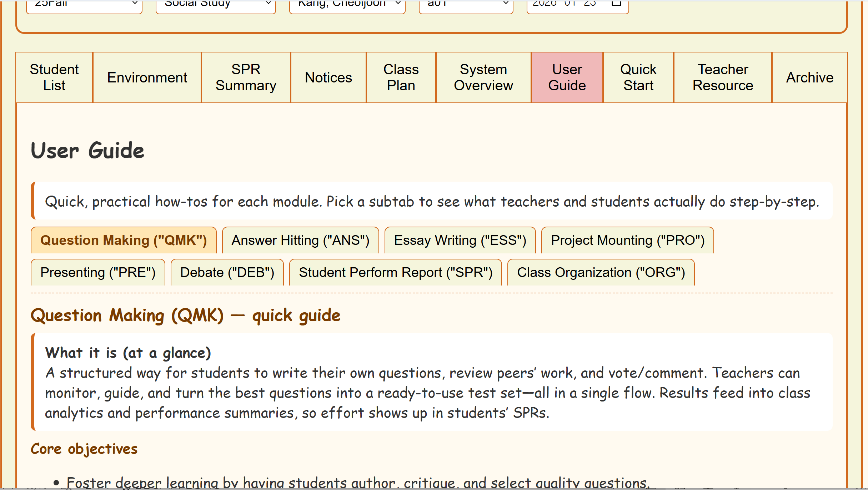This screenshot has height=490, width=868.
Task: Expand the 25Fall semester dropdown
Action: [84, 5]
